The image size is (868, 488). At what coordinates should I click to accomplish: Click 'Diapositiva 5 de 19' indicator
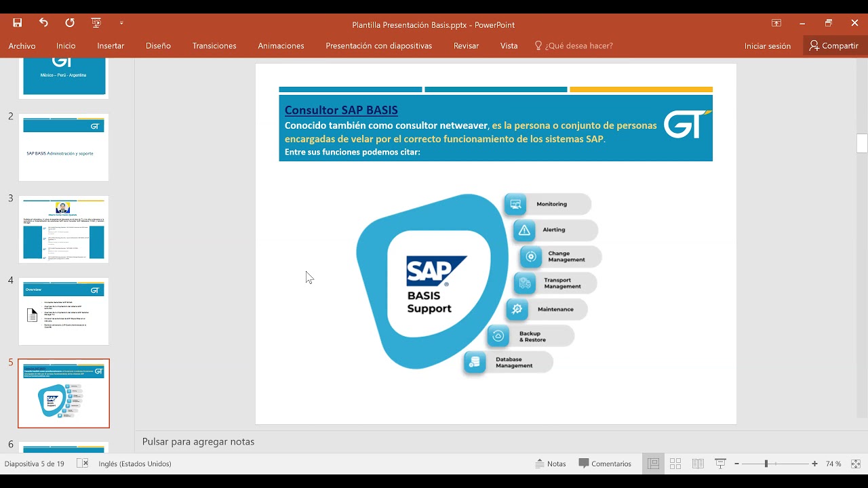35,464
